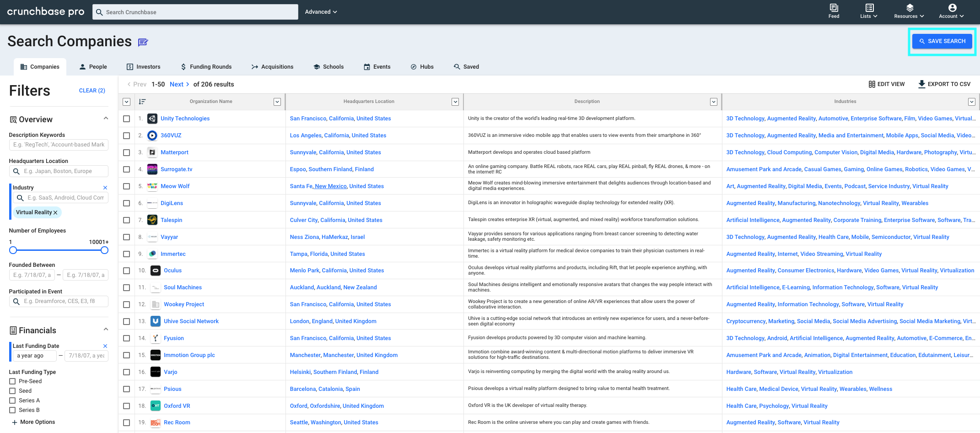Open the Resources layers icon
980x433 pixels.
click(910, 8)
